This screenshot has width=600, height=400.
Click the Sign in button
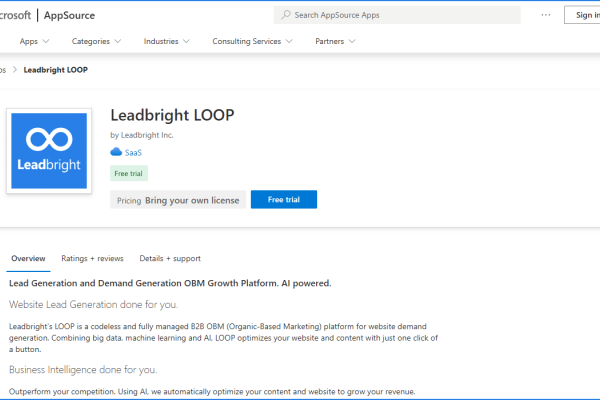584,15
